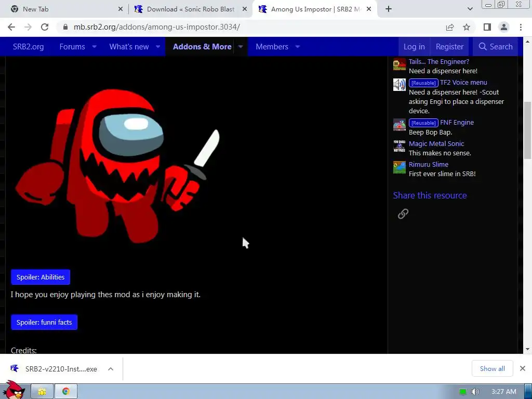The image size is (532, 399).
Task: Click the Reusable tag beside TF2 Voice menu
Action: tap(423, 83)
